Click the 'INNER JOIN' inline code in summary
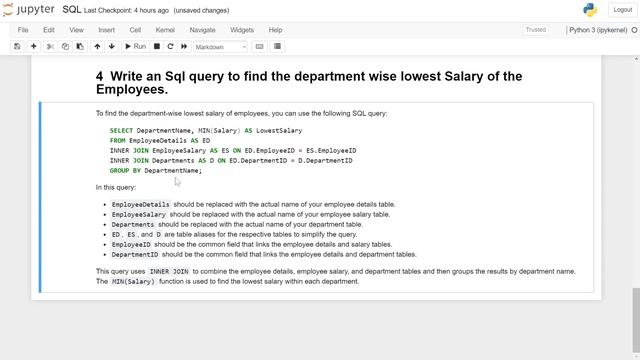The image size is (640, 360). 169,271
